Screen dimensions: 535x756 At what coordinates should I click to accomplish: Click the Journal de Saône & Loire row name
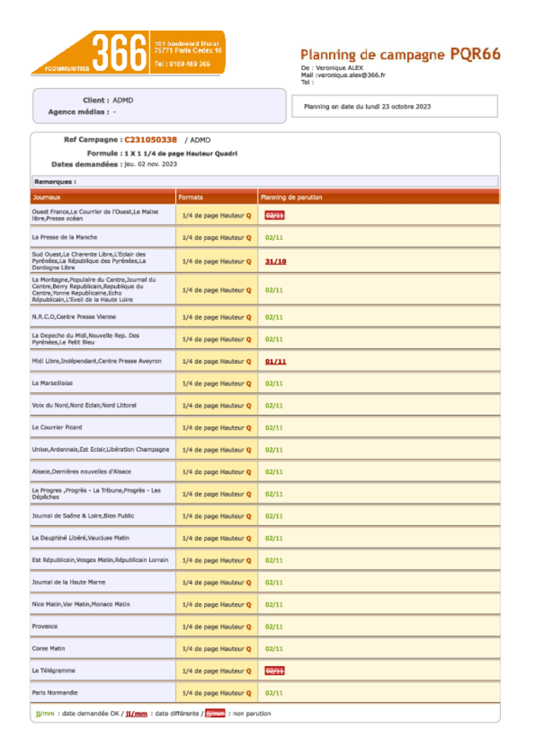pyautogui.click(x=83, y=516)
